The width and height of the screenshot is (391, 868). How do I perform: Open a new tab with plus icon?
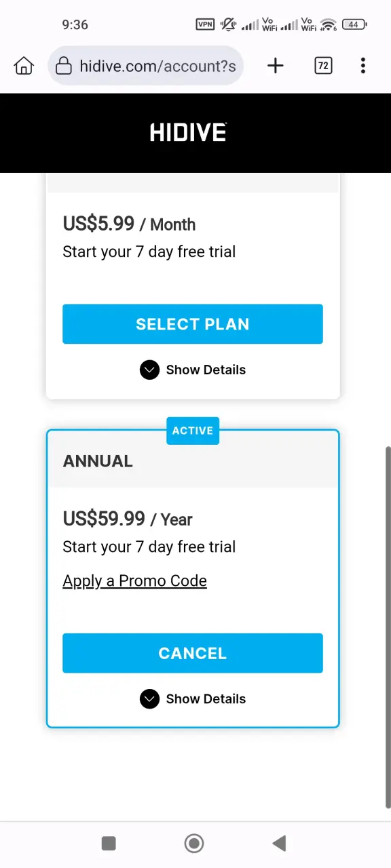[x=275, y=66]
